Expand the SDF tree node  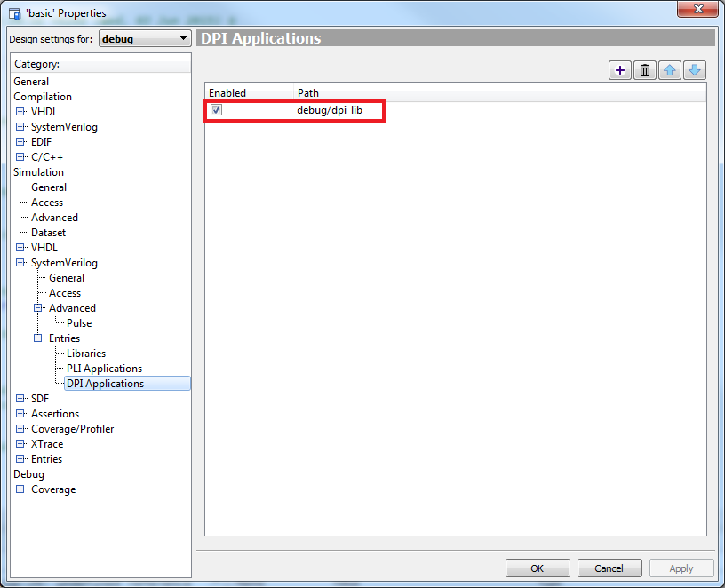[20, 399]
